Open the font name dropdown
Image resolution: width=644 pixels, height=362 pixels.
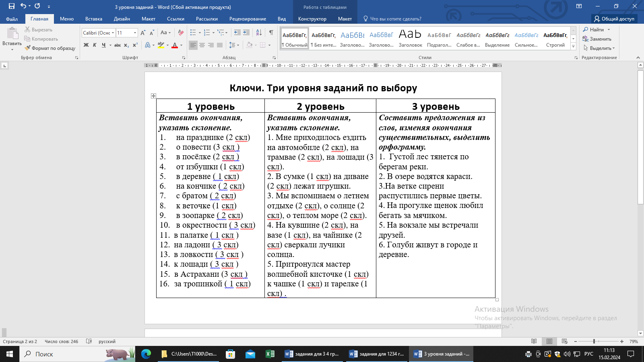[113, 33]
